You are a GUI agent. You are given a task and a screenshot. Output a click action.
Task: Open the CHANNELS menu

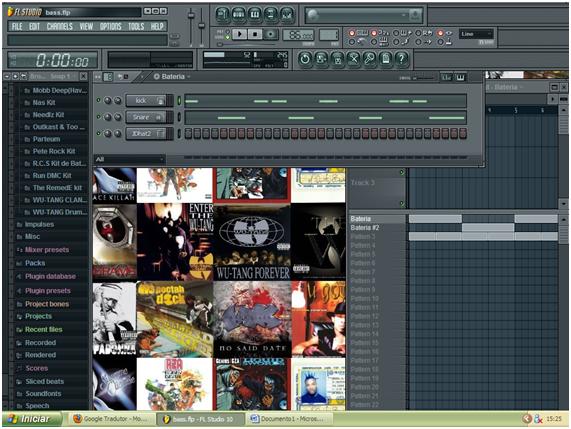point(60,27)
